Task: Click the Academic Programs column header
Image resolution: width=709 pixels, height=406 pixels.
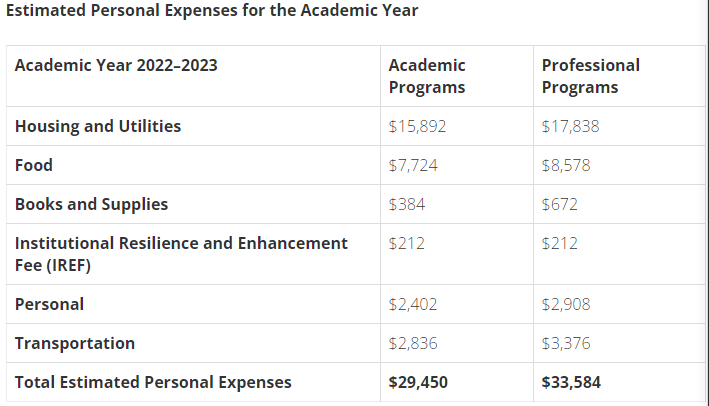Action: tap(427, 76)
